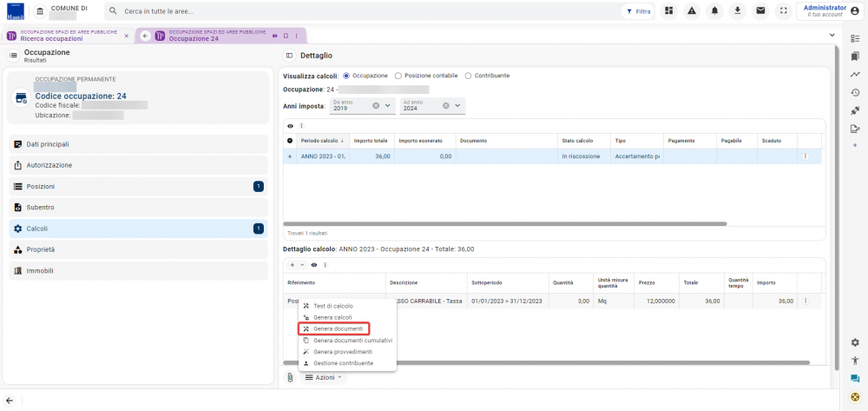Click the Filtra button

point(639,11)
